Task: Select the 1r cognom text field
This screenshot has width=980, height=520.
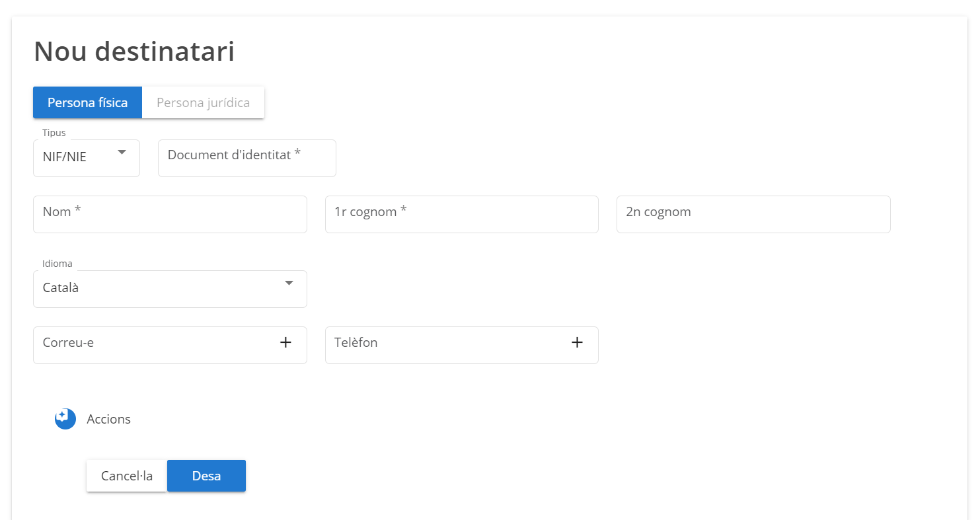Action: pos(461,215)
